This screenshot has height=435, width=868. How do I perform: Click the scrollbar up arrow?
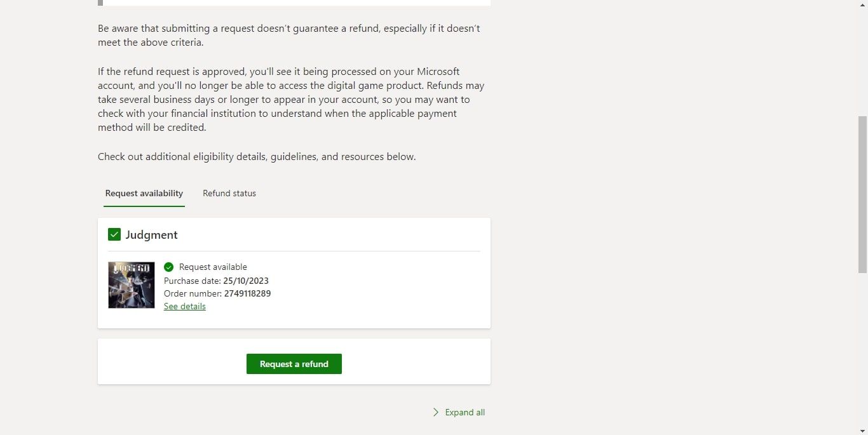tap(863, 4)
